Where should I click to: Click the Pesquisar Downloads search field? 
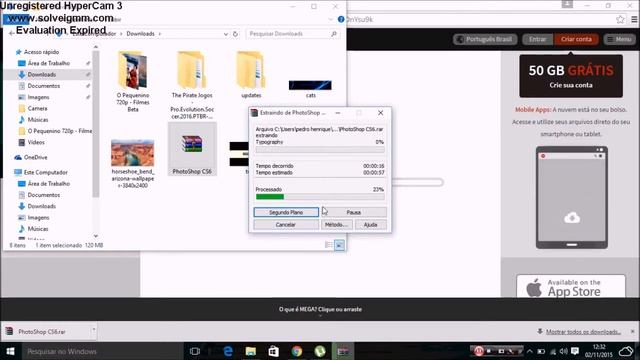point(293,34)
